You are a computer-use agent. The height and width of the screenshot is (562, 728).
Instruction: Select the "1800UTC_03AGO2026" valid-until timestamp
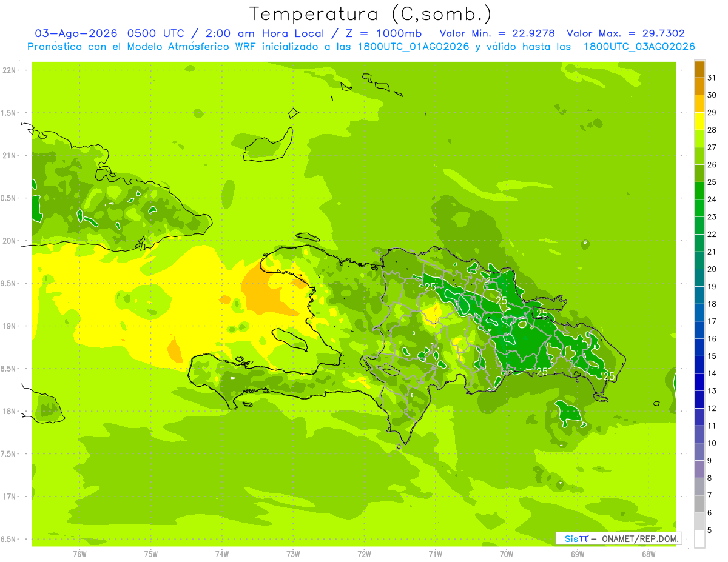(x=639, y=47)
